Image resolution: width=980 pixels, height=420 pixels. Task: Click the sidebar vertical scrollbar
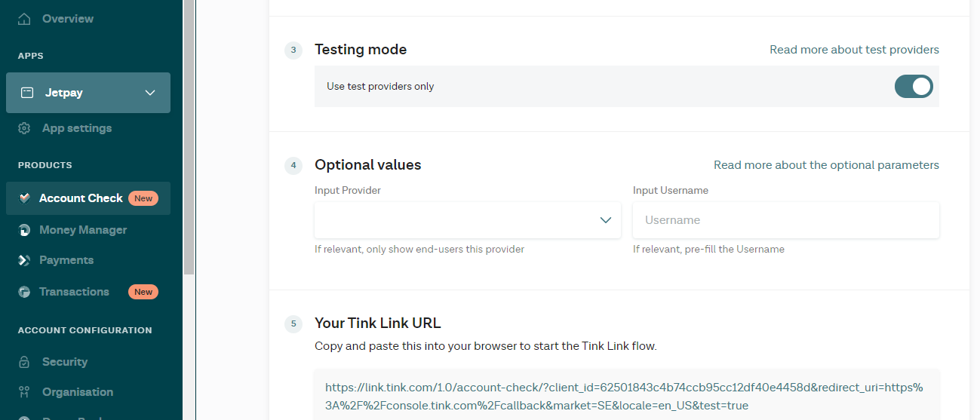[x=189, y=136]
